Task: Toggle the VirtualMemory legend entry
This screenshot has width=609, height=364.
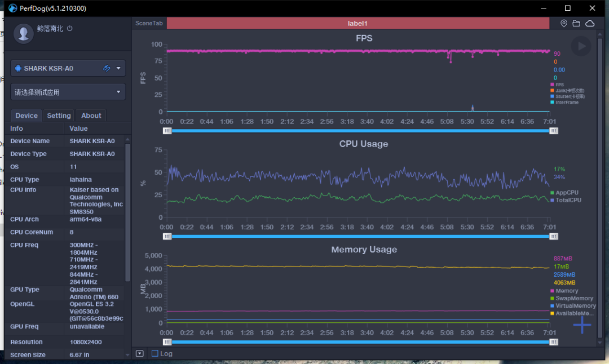Action: (x=573, y=306)
